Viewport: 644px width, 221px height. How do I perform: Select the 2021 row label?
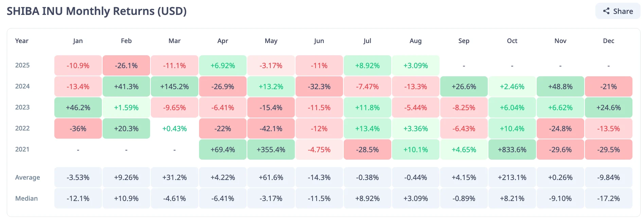pos(22,149)
